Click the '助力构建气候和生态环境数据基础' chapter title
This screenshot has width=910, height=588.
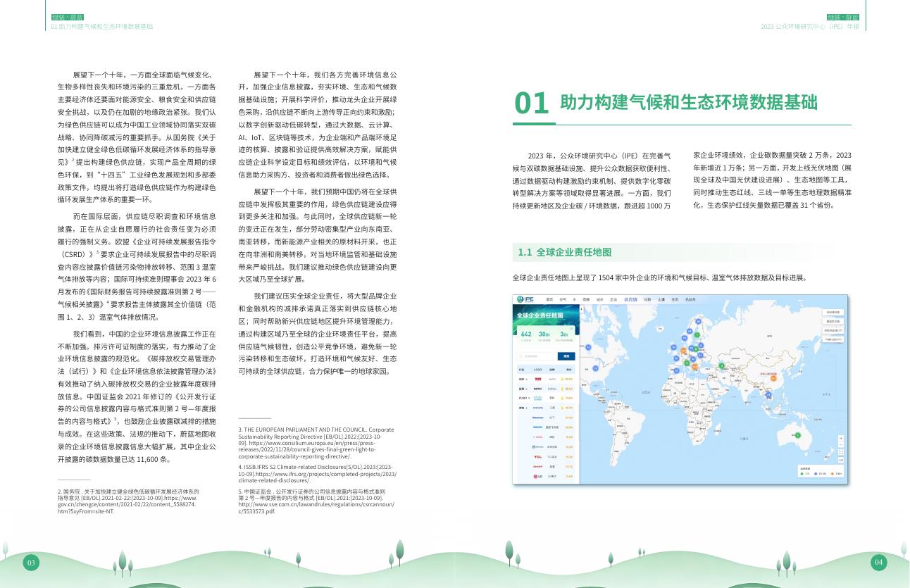[689, 103]
